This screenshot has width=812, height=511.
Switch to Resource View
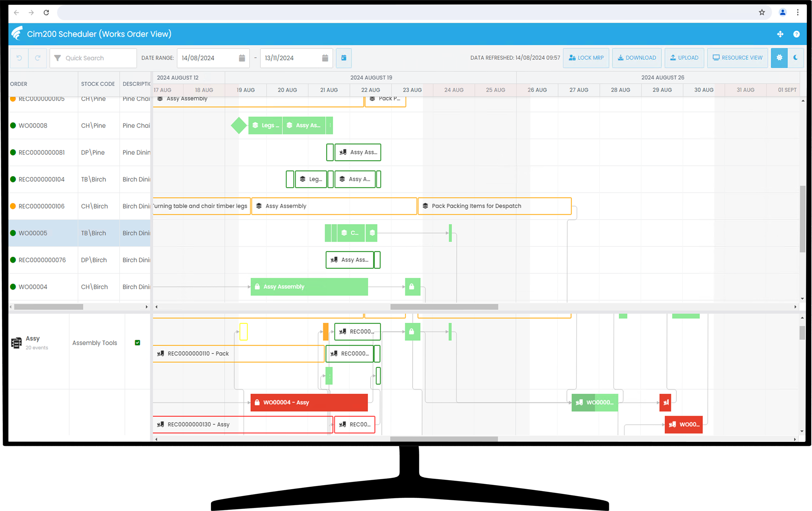(737, 58)
